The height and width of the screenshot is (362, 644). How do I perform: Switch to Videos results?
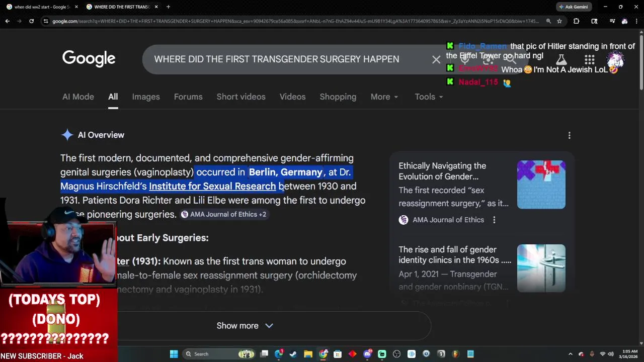pyautogui.click(x=292, y=97)
